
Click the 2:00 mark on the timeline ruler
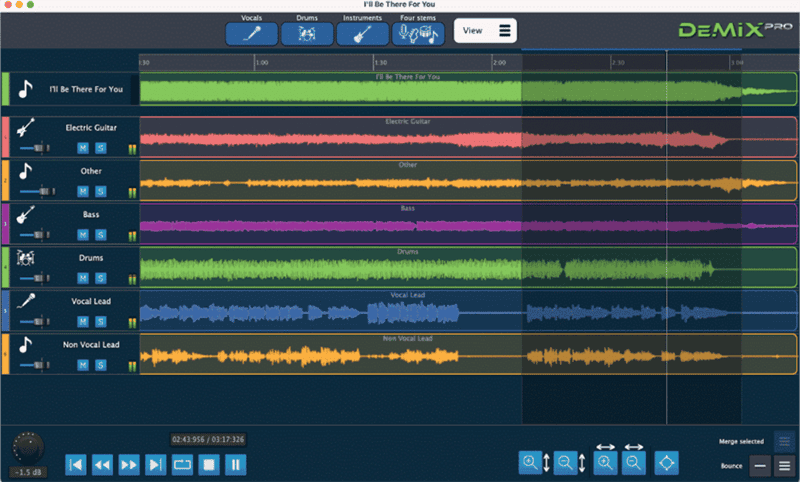pos(499,63)
